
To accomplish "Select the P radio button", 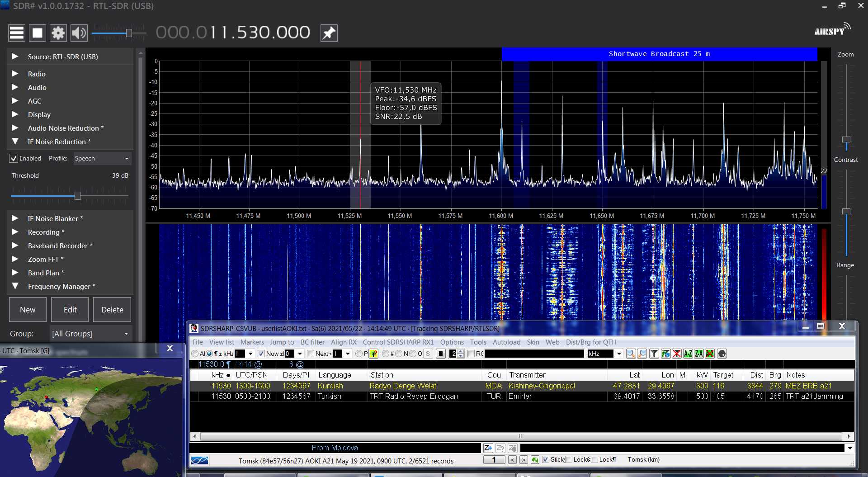I will tap(359, 354).
